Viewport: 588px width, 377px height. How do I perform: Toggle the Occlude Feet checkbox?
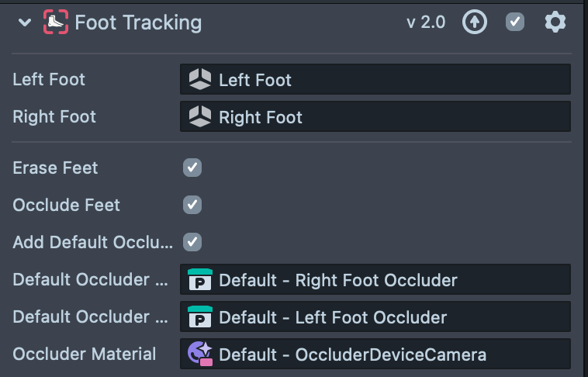[x=192, y=205]
